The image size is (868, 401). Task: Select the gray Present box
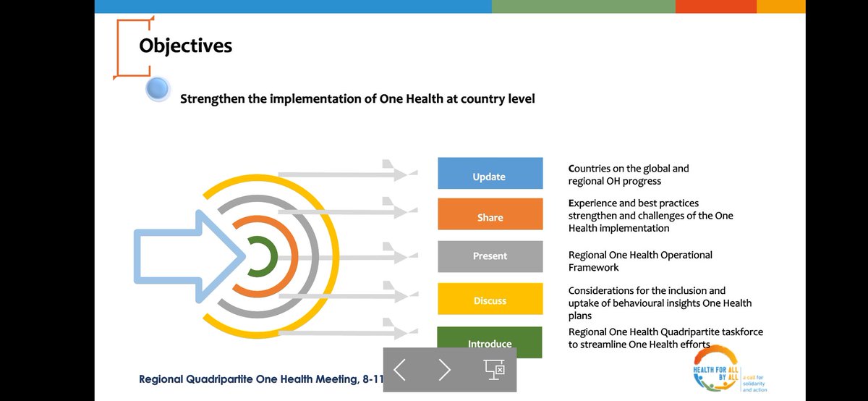coord(490,256)
